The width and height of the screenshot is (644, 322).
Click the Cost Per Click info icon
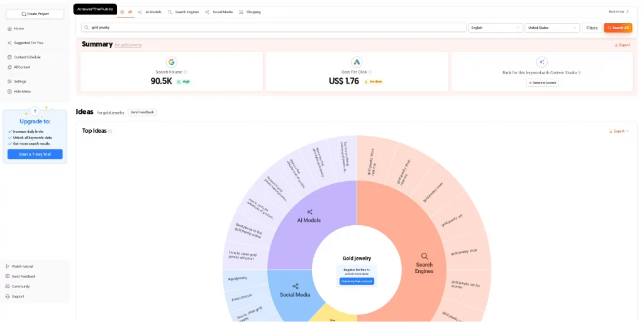[x=370, y=72]
